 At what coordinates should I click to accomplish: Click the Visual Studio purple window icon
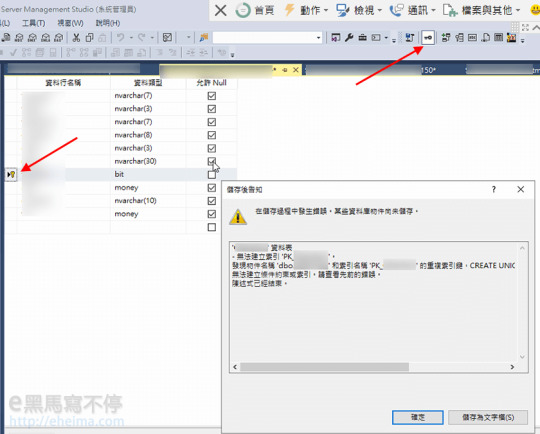click(336, 38)
